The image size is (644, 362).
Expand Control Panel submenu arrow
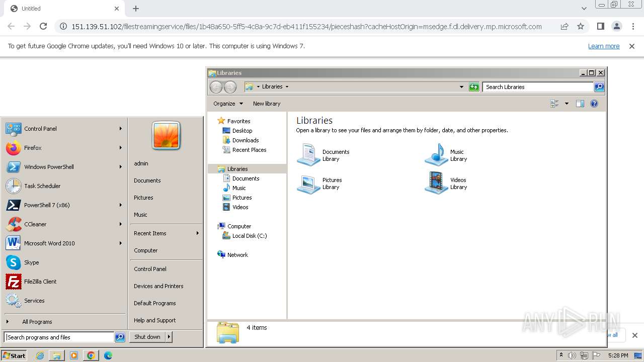point(121,129)
